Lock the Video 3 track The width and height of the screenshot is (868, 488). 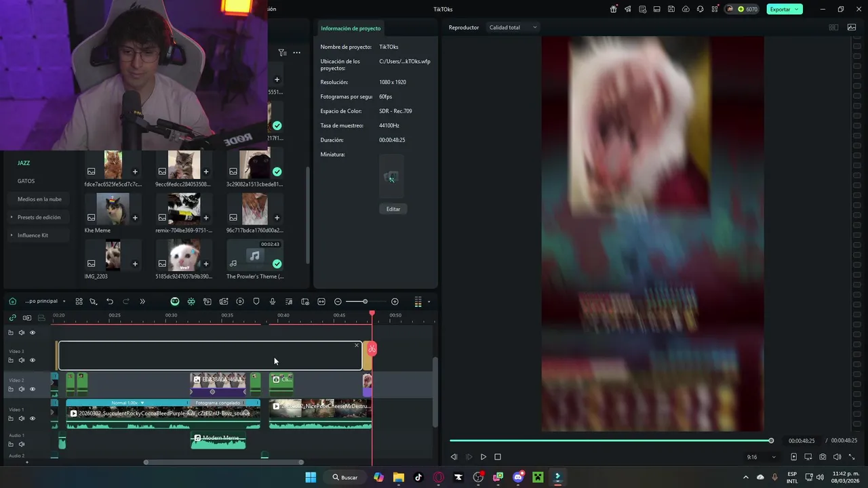10,360
